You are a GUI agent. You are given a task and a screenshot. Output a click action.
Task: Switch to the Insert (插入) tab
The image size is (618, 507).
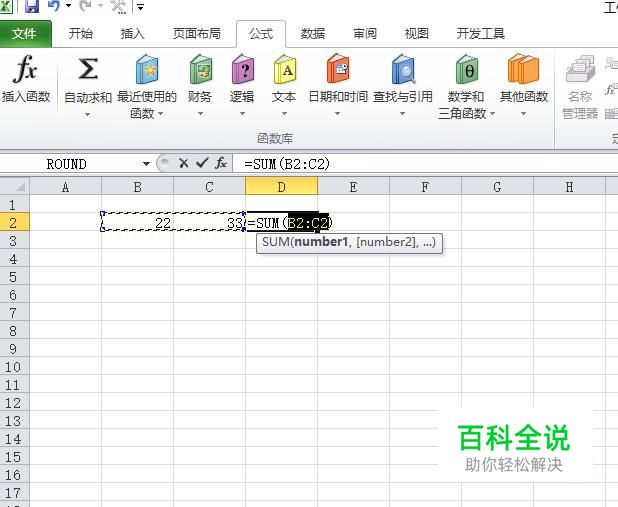point(132,34)
